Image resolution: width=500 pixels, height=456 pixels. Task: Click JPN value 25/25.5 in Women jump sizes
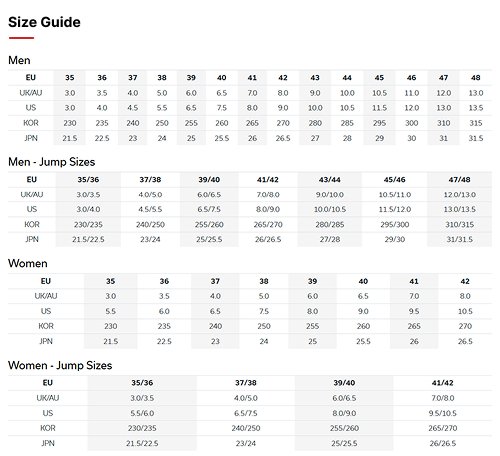point(344,444)
